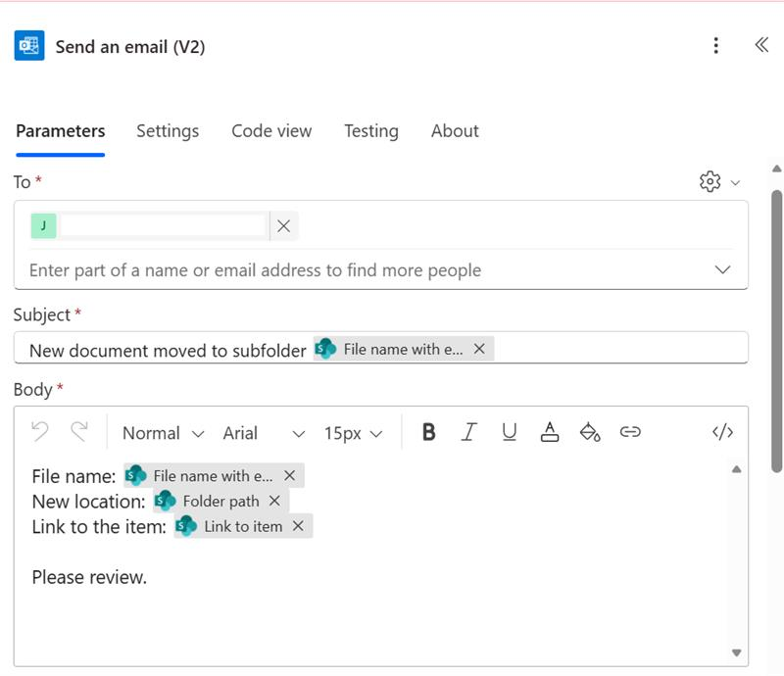Collapse the panel with the double chevron
The width and height of the screenshot is (784, 676).
click(761, 45)
